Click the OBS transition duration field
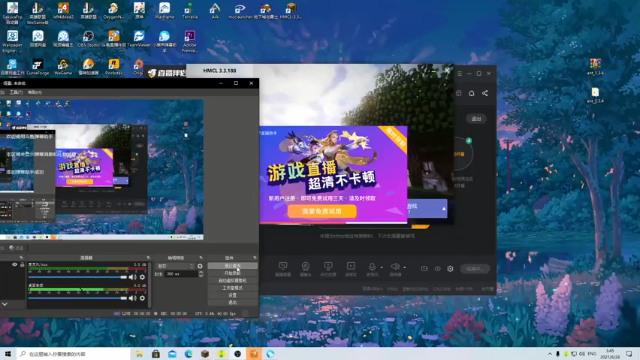The height and width of the screenshot is (360, 640). click(x=181, y=274)
